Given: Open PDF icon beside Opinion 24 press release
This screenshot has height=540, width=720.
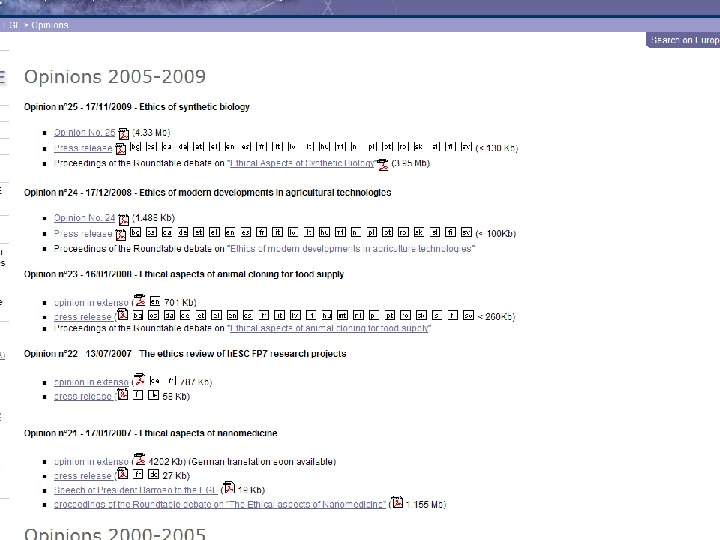Looking at the screenshot, I should point(121,234).
